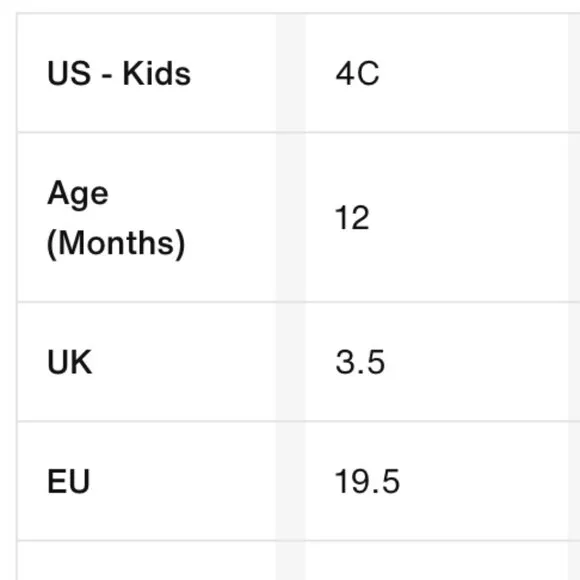Select the EU size 19.5 value
This screenshot has width=580, height=580.
[367, 481]
